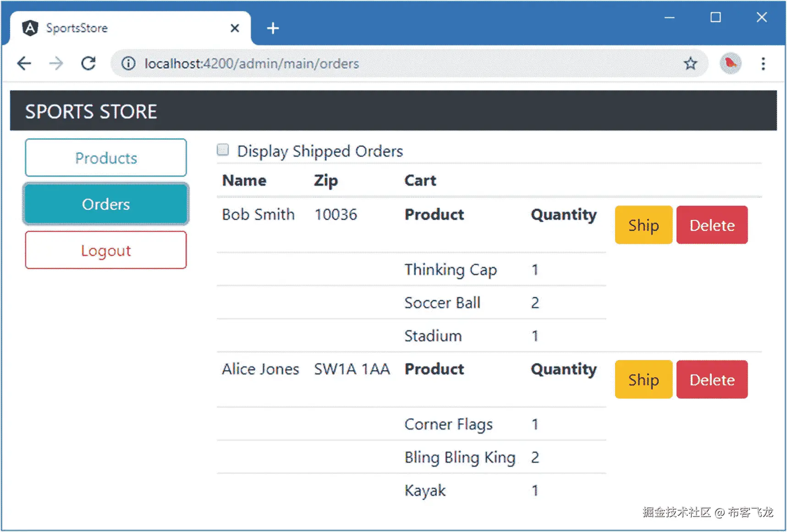Close the SportsStore tab

click(x=235, y=28)
